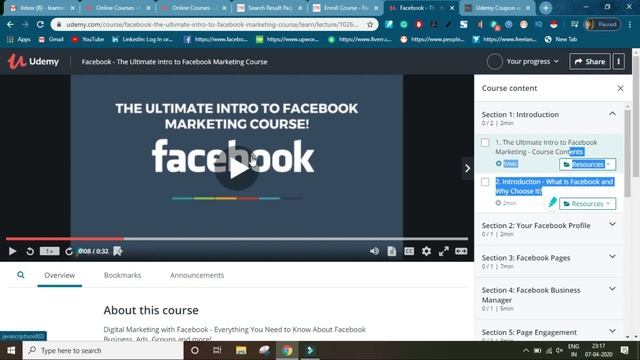The width and height of the screenshot is (640, 360).
Task: Expand Section 2: Your Facebook Profile
Action: [612, 224]
